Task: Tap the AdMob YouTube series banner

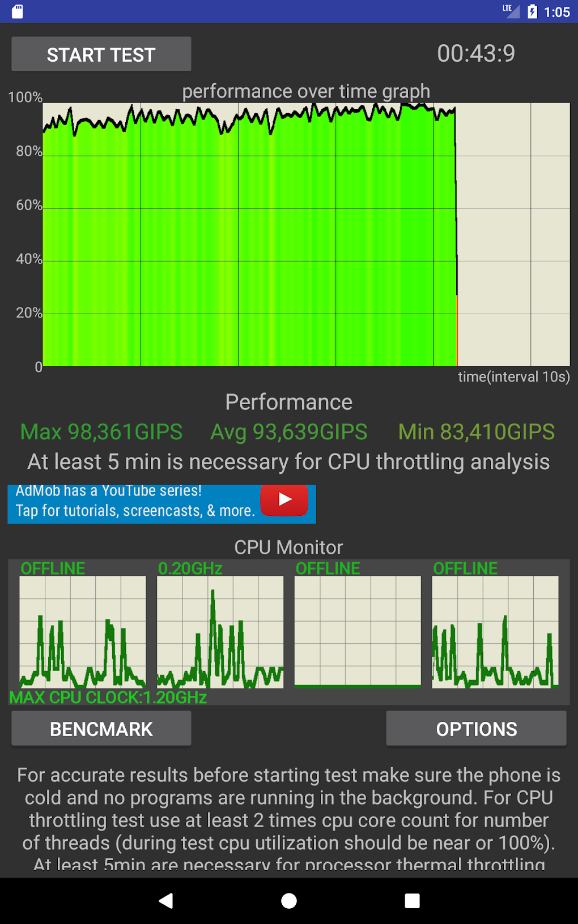Action: pos(136,504)
